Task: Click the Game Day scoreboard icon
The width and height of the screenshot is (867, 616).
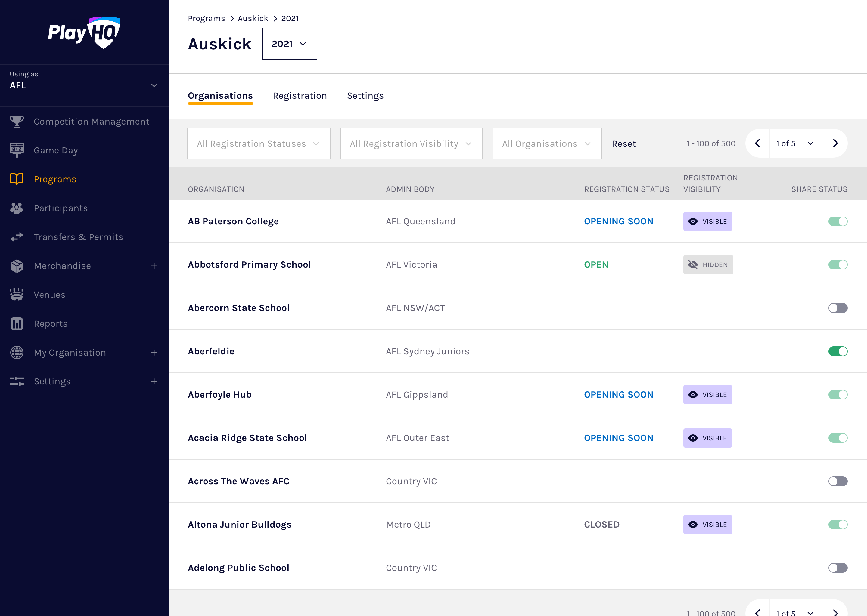Action: click(17, 150)
